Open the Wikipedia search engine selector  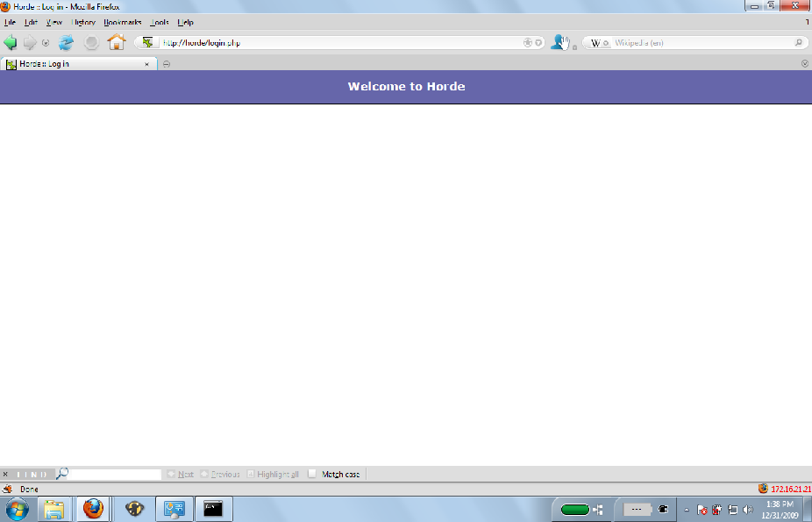(x=600, y=43)
